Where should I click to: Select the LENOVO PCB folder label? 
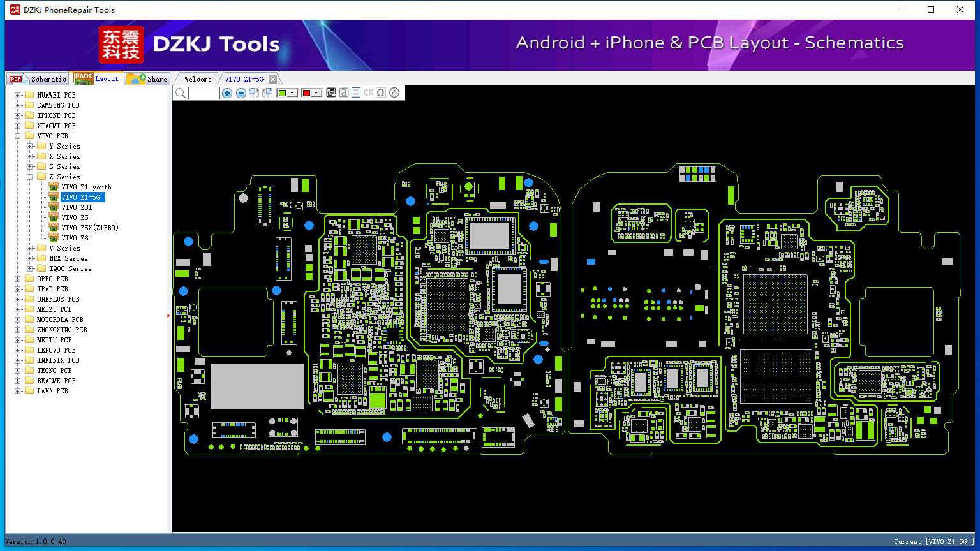click(x=56, y=350)
